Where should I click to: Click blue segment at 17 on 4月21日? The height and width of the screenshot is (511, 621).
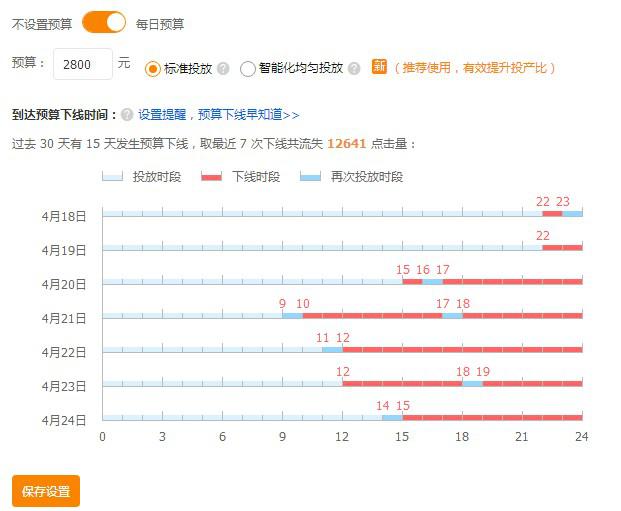(x=452, y=316)
